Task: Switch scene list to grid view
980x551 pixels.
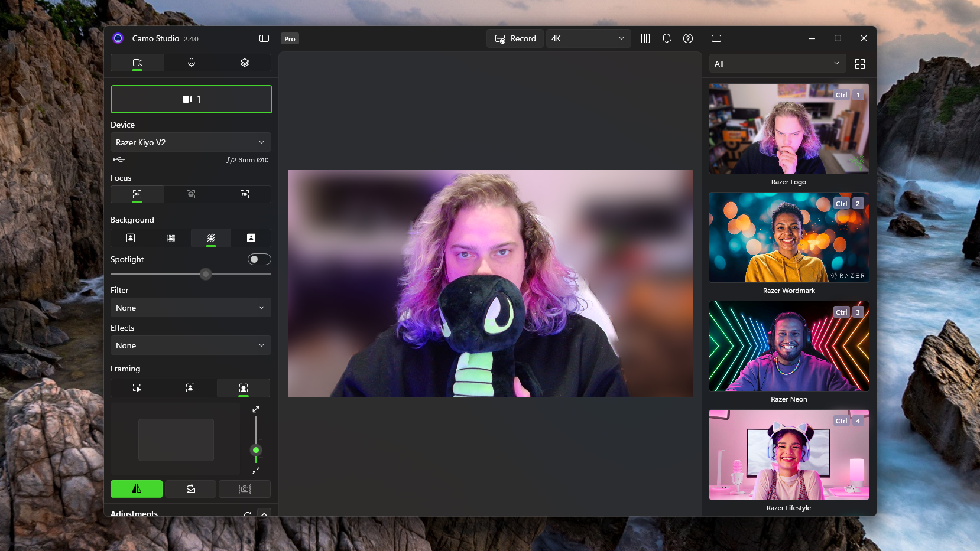Action: pos(859,64)
